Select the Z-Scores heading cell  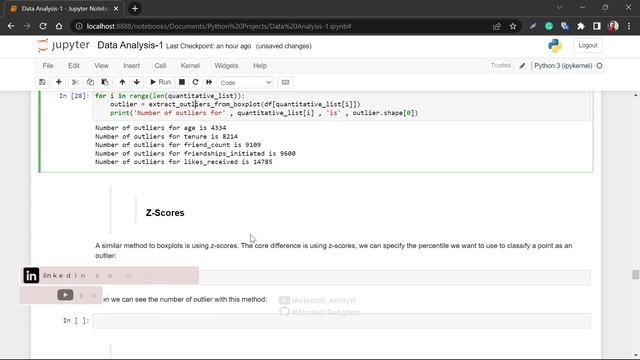click(165, 213)
